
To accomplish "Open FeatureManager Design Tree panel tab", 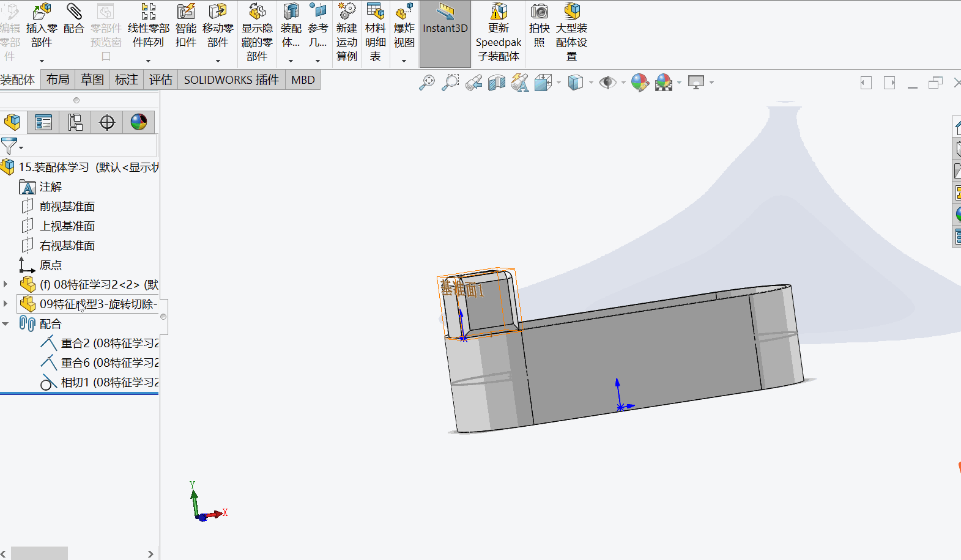I will tap(12, 122).
